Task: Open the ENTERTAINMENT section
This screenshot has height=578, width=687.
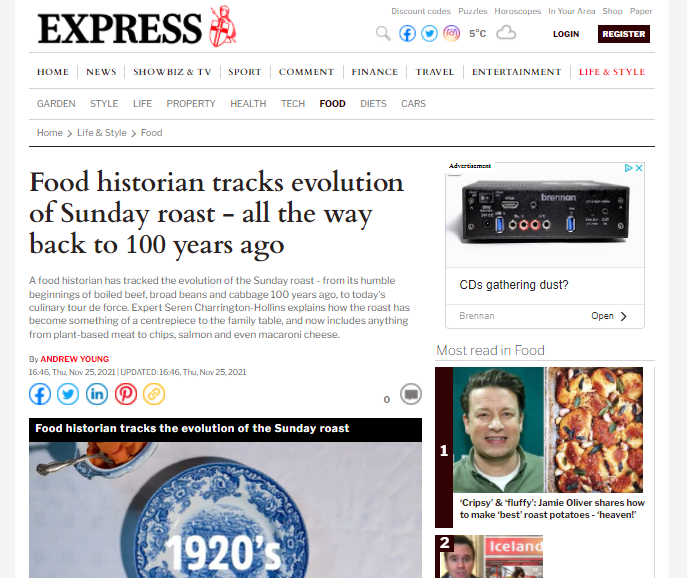Action: pyautogui.click(x=517, y=72)
